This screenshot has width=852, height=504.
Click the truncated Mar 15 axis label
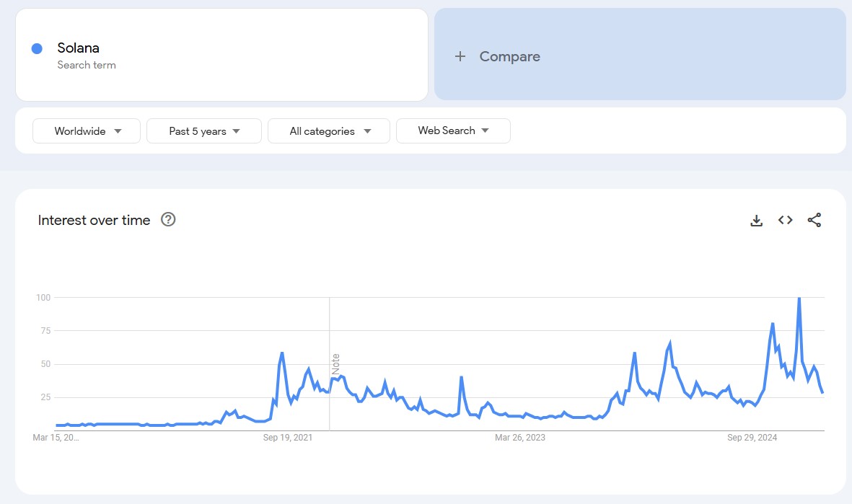click(x=56, y=438)
